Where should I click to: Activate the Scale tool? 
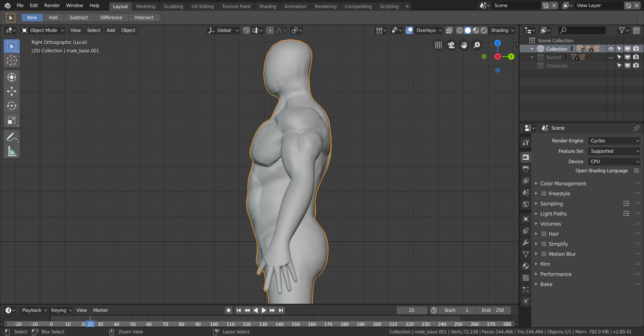(x=12, y=121)
